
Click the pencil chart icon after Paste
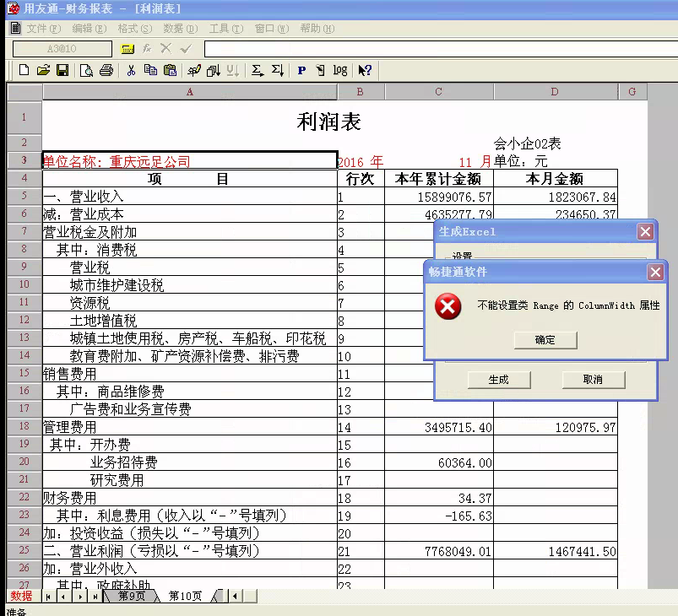[x=193, y=70]
